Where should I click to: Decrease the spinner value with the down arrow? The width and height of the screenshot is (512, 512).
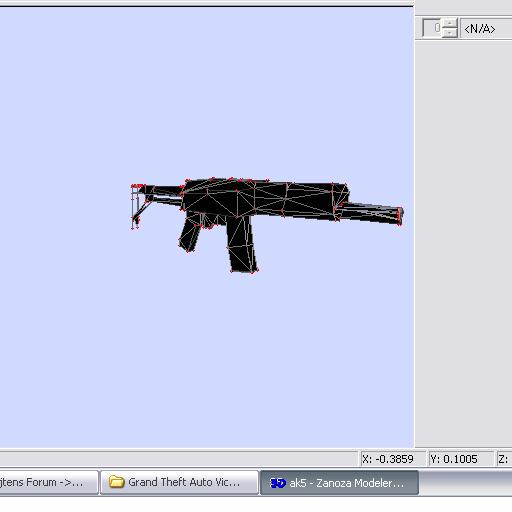click(x=450, y=32)
